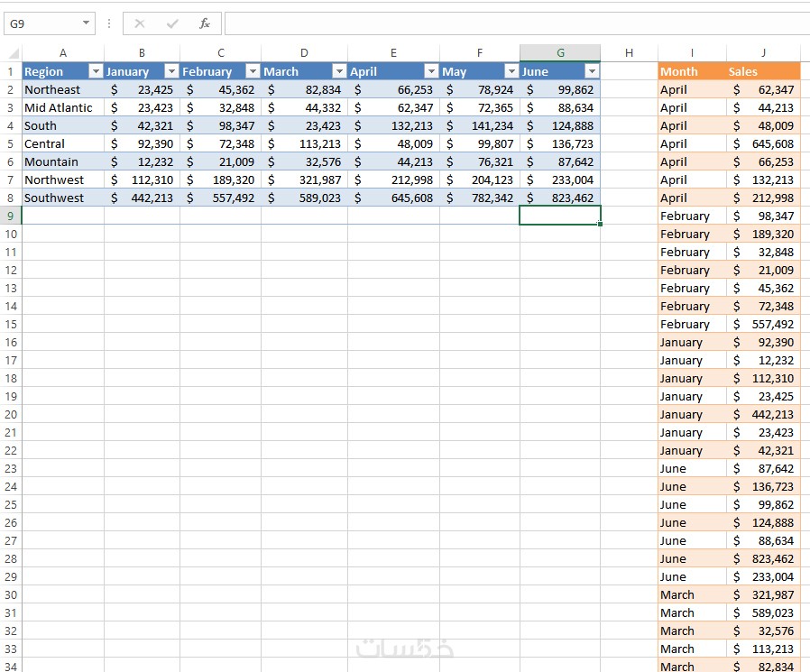Select column G header
810x672 pixels.
[x=560, y=52]
